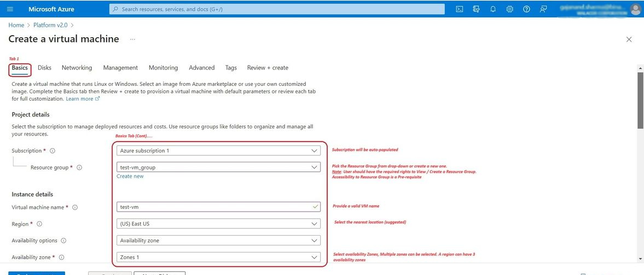Click the page vertical scrollbar thumb
This screenshot has height=275, width=644.
[x=640, y=101]
